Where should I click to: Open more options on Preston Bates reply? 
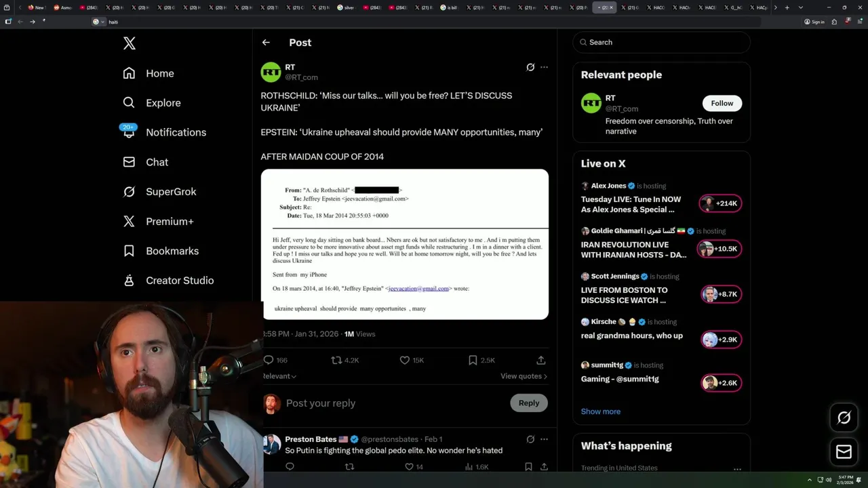click(x=544, y=439)
